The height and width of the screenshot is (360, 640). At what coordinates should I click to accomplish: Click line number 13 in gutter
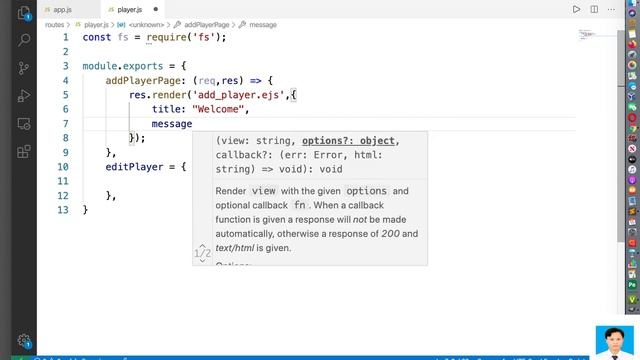point(63,210)
